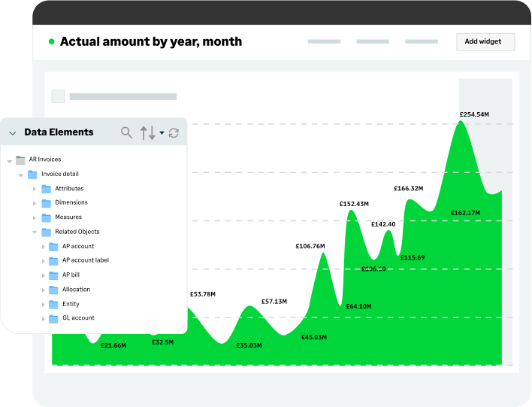The image size is (532, 407).
Task: Select the Invoice detail tree item
Action: [59, 174]
